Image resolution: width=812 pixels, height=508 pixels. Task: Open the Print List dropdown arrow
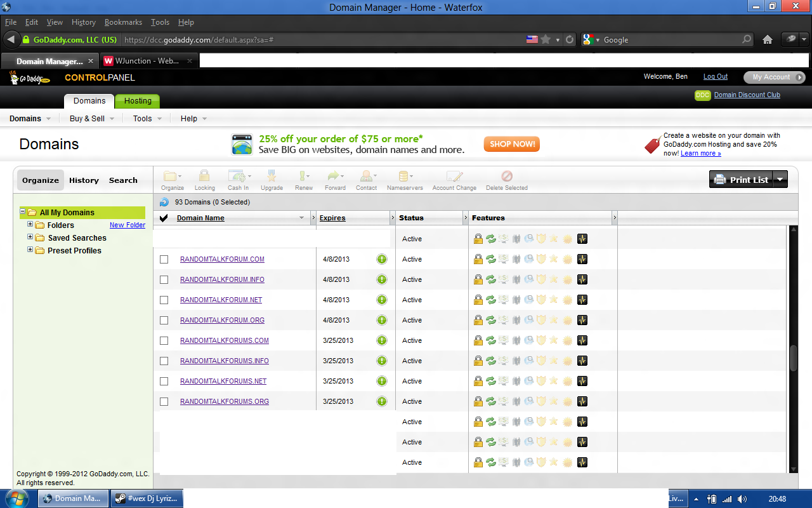[x=781, y=180]
